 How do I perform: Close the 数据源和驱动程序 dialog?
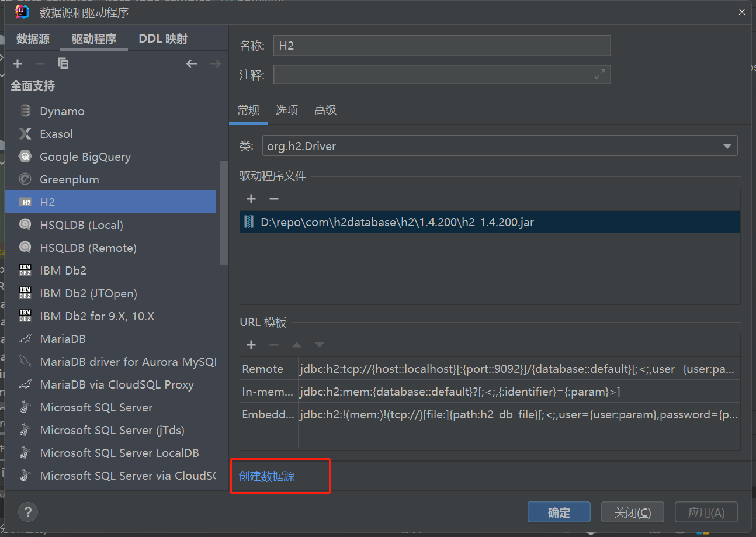point(742,12)
